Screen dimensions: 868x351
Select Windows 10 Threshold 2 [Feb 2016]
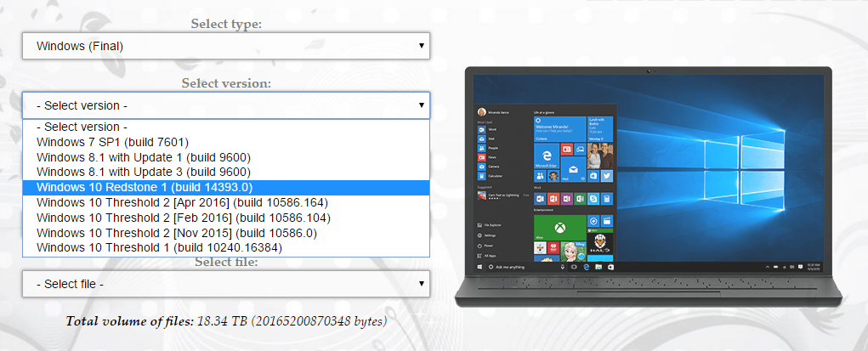182,218
